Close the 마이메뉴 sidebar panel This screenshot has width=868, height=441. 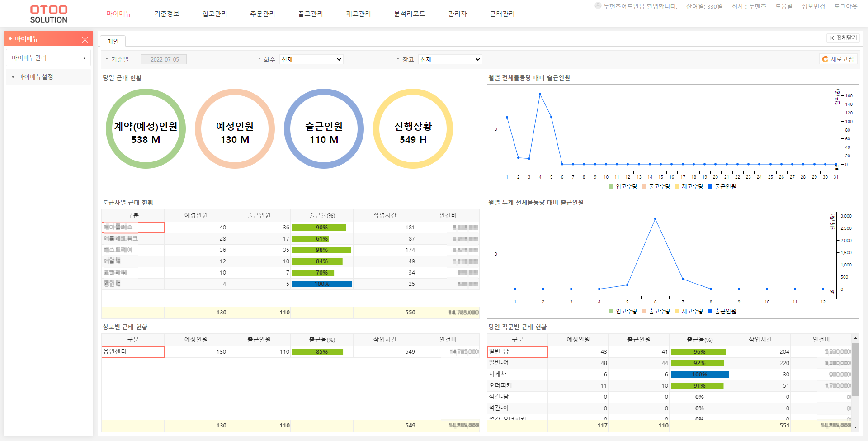(x=85, y=40)
